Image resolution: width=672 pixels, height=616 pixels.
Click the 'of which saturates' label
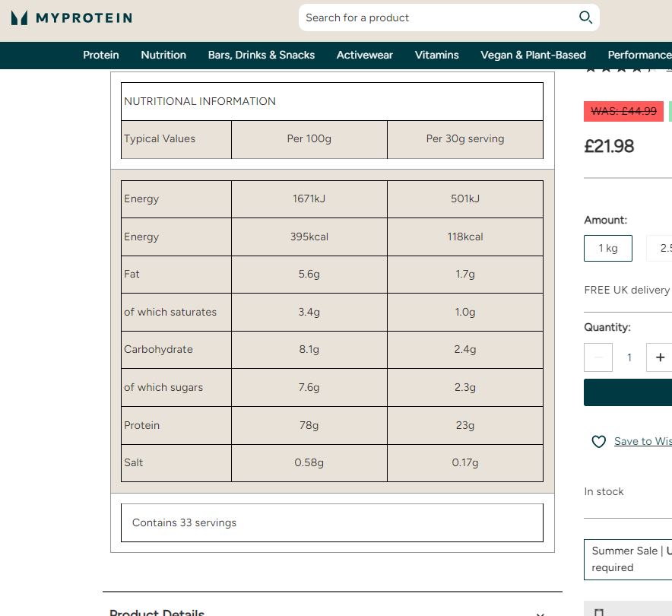(170, 312)
